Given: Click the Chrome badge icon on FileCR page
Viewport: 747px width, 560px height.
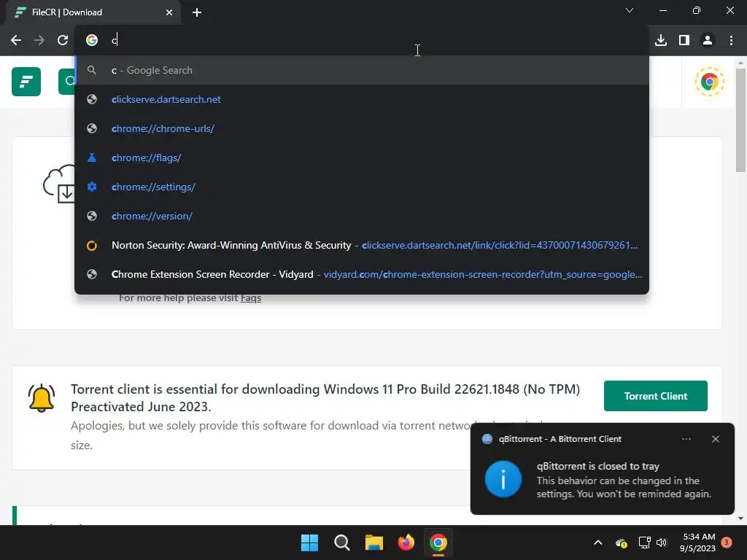Looking at the screenshot, I should pyautogui.click(x=709, y=82).
